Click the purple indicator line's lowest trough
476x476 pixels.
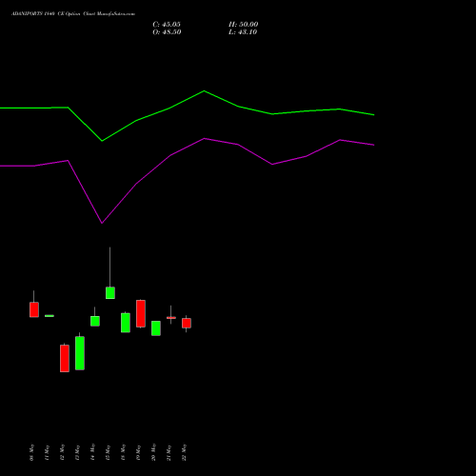click(102, 223)
